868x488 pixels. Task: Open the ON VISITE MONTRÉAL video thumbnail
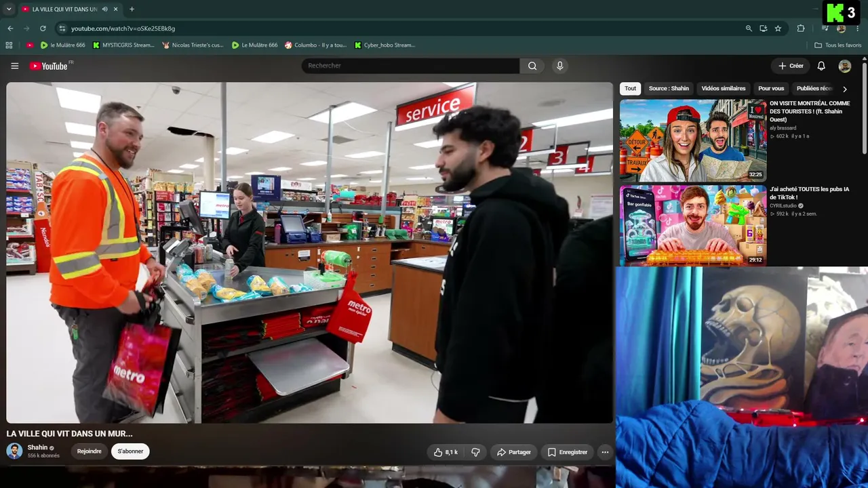click(693, 140)
